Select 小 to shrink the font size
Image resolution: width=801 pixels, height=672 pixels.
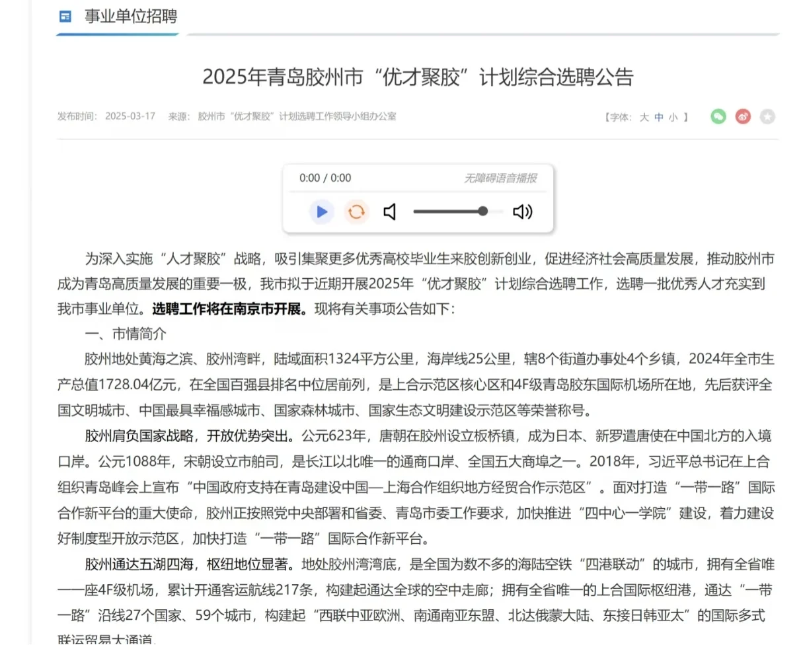click(x=673, y=117)
